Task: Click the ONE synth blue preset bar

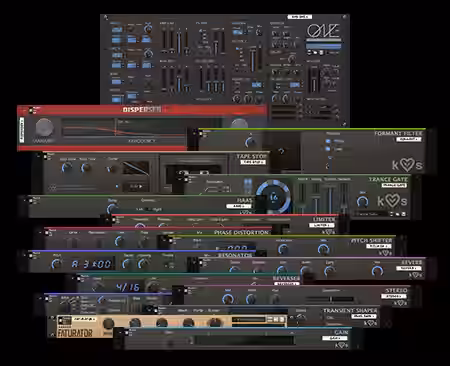Action: click(x=323, y=45)
